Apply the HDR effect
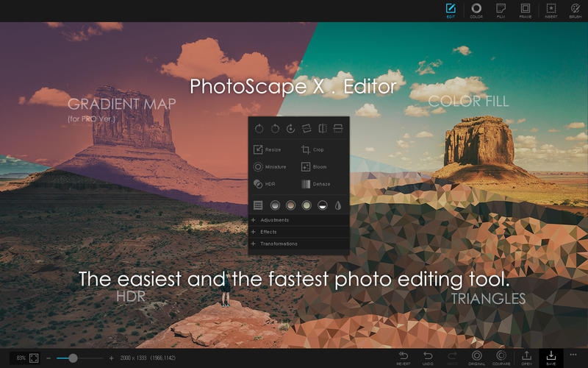588x368 pixels. [265, 184]
